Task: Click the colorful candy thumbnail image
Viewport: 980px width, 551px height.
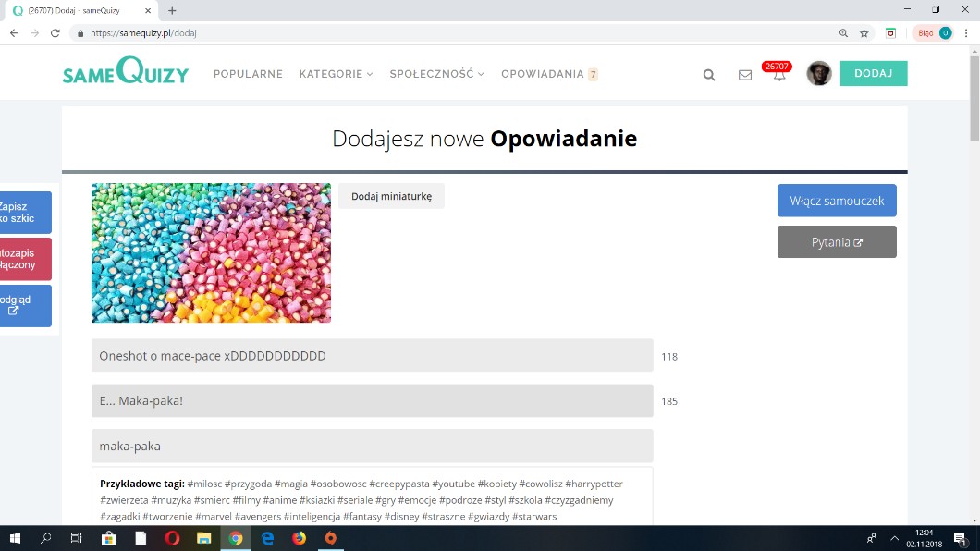Action: click(x=211, y=252)
